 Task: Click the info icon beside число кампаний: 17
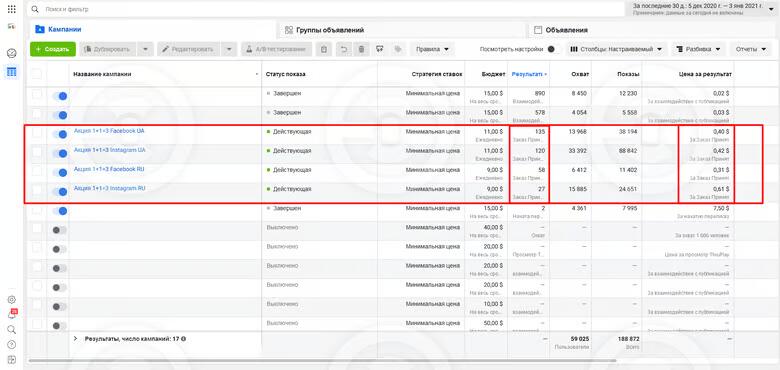(184, 339)
